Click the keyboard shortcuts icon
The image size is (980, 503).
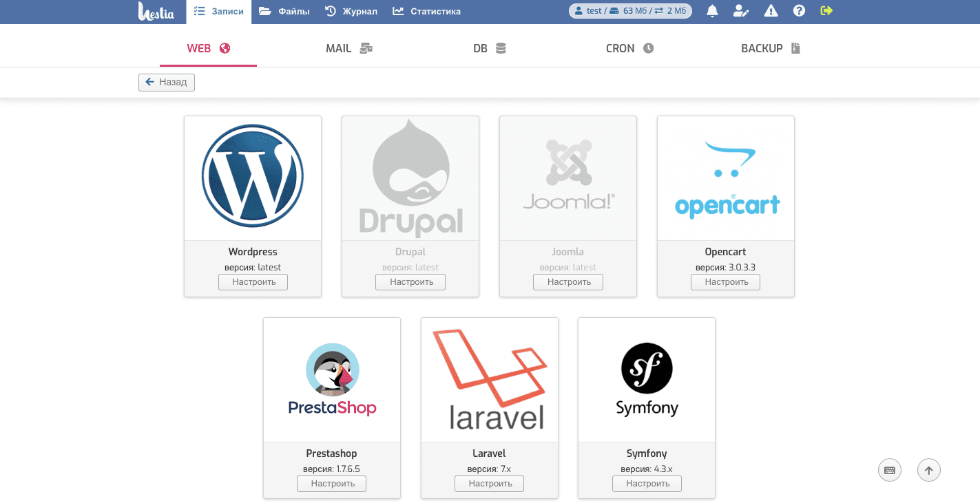pyautogui.click(x=890, y=471)
